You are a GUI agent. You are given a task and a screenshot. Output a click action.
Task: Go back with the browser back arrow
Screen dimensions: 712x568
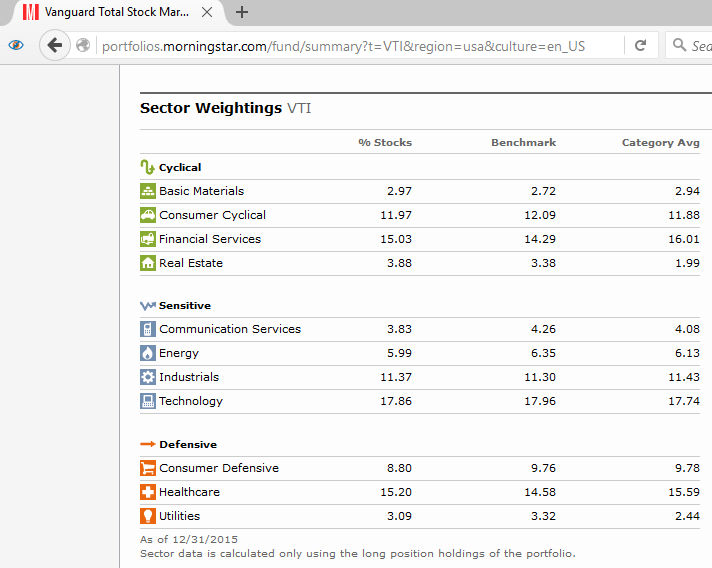pyautogui.click(x=55, y=46)
